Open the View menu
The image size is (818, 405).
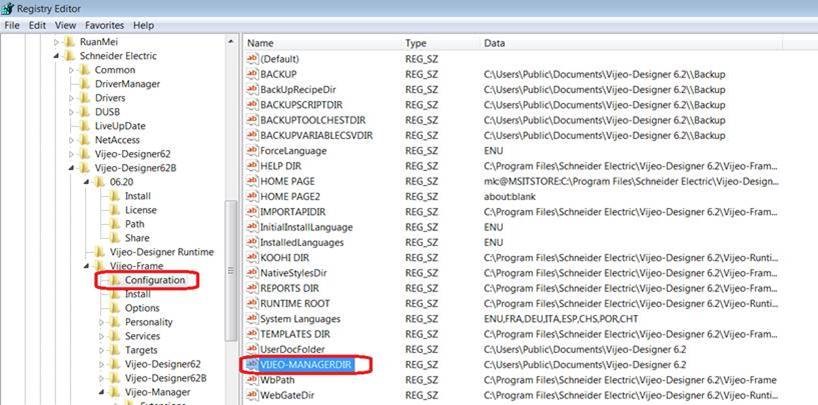pos(65,25)
